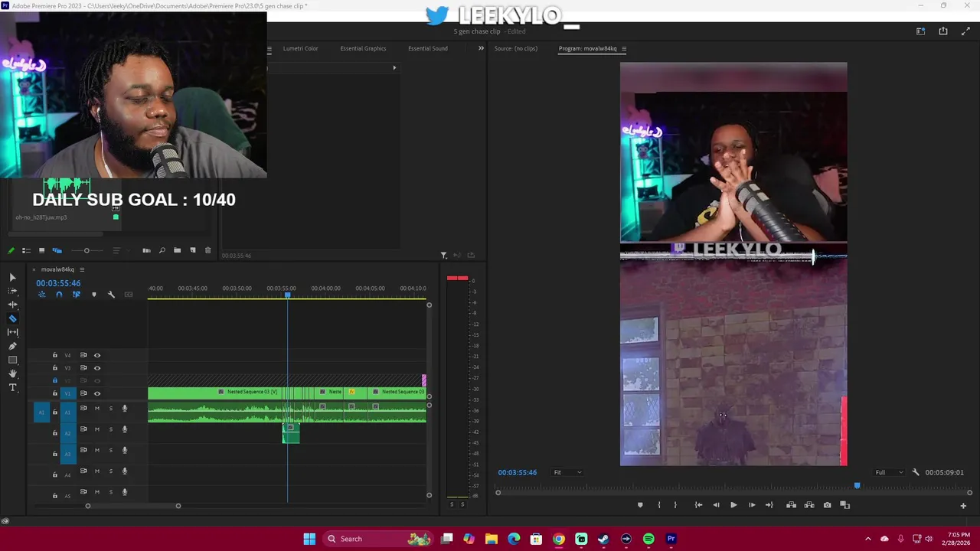Toggle sync lock on track A5
This screenshot has width=980, height=551.
point(83,492)
